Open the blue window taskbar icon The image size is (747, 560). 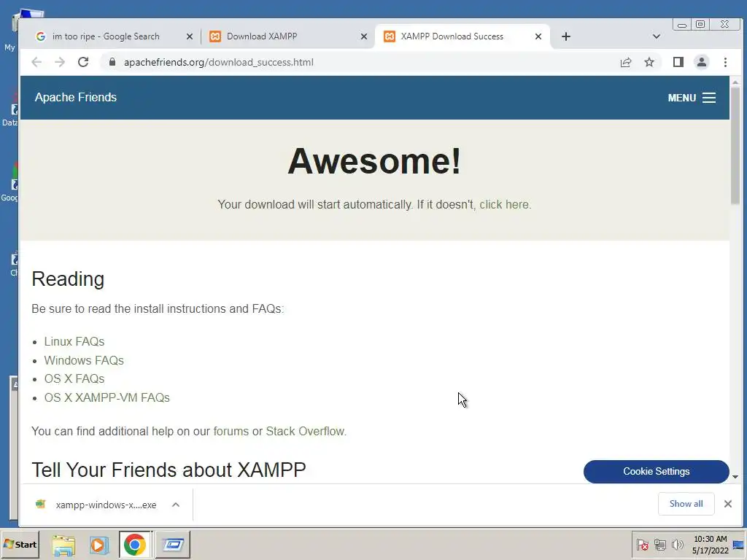click(173, 545)
